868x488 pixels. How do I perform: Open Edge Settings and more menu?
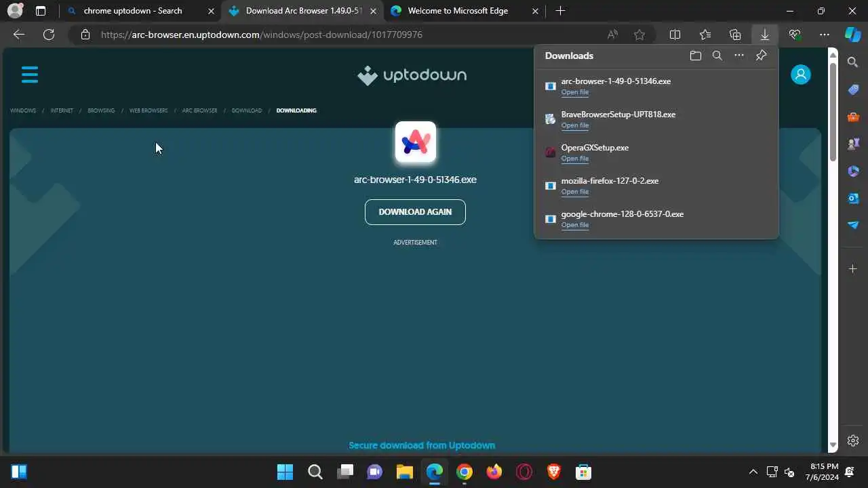(x=825, y=35)
